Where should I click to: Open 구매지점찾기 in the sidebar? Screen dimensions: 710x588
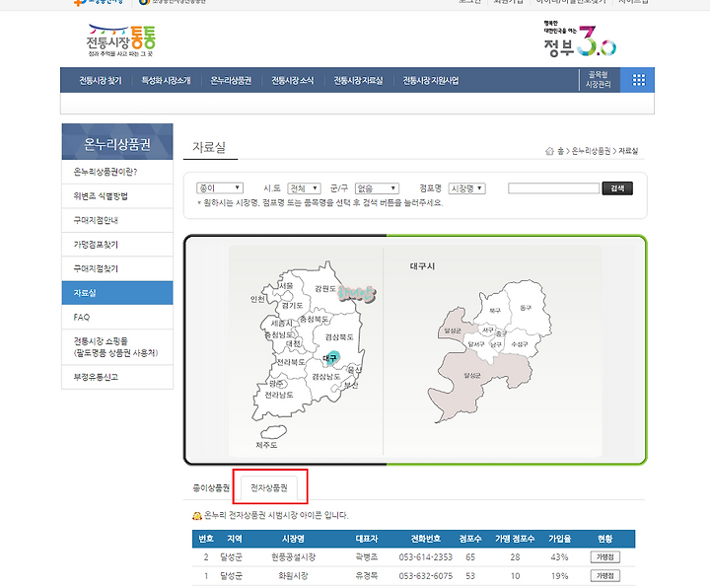[117, 268]
